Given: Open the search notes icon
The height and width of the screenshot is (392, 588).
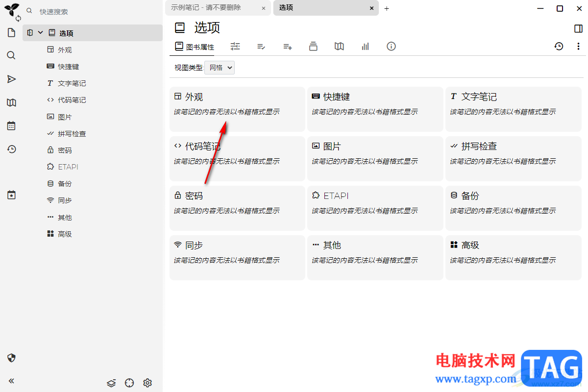Looking at the screenshot, I should pos(11,55).
